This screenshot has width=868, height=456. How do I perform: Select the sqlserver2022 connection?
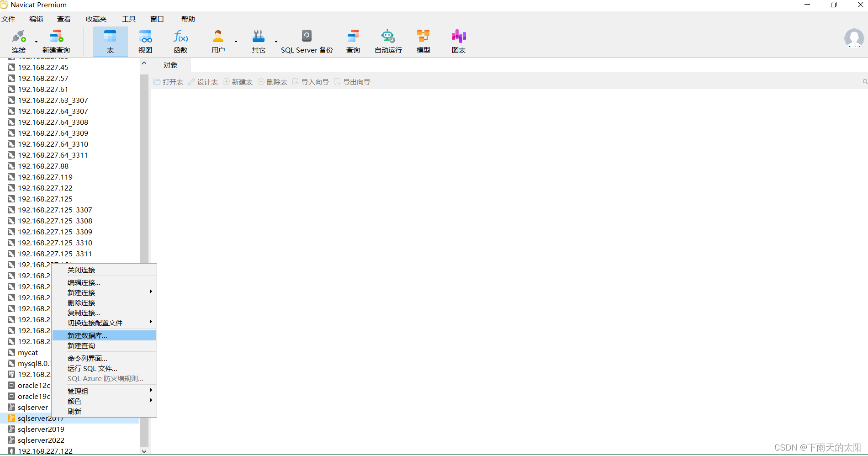[x=41, y=440]
